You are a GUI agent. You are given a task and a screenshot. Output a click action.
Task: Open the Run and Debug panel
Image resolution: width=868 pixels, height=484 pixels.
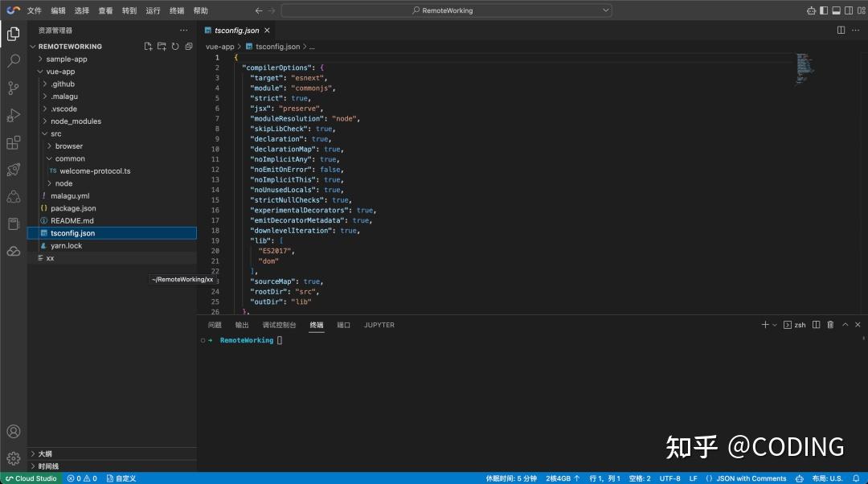(x=12, y=115)
